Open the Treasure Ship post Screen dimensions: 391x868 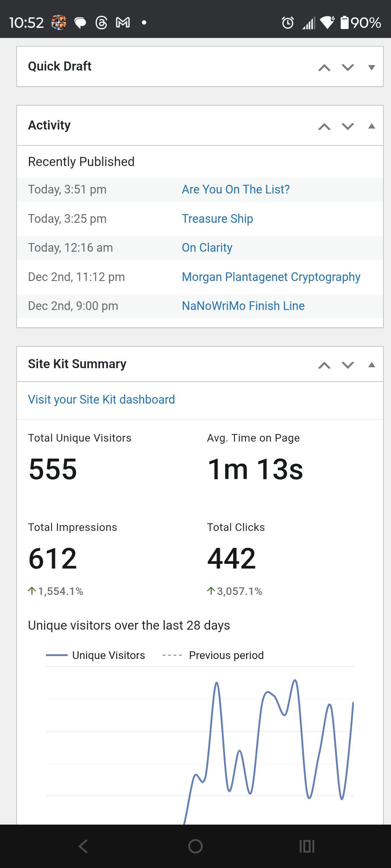click(217, 219)
